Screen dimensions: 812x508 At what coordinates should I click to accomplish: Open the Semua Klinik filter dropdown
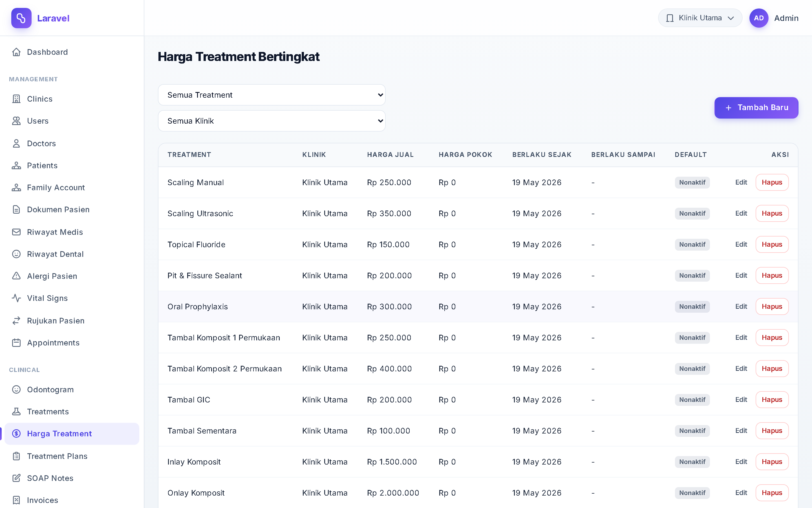(x=272, y=121)
